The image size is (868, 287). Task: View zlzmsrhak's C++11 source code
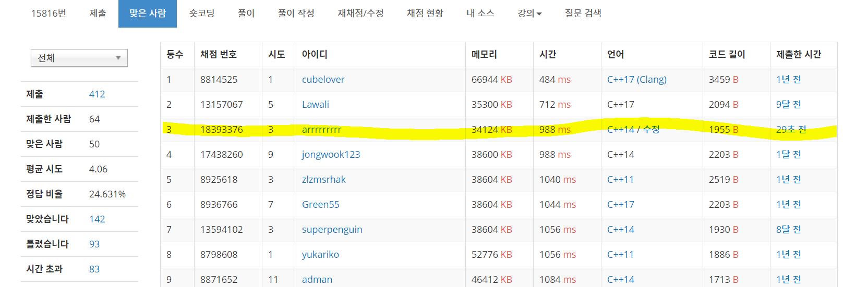[x=621, y=180]
